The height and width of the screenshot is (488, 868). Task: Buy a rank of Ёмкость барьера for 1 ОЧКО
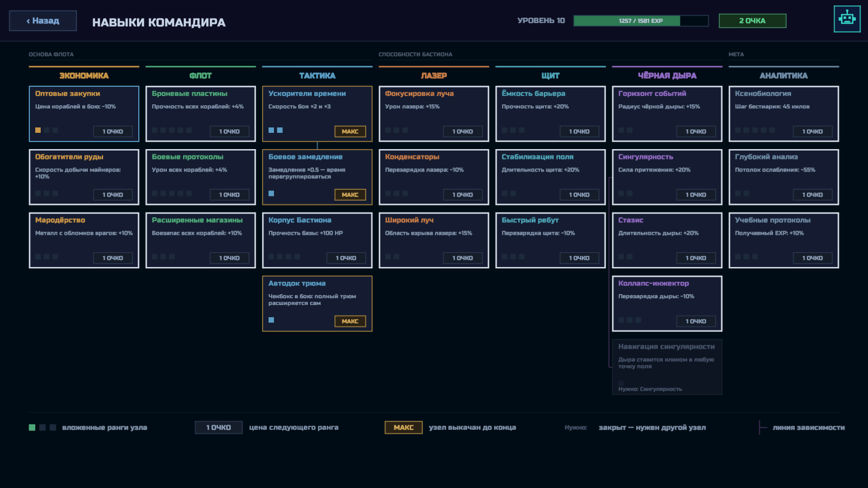click(579, 131)
